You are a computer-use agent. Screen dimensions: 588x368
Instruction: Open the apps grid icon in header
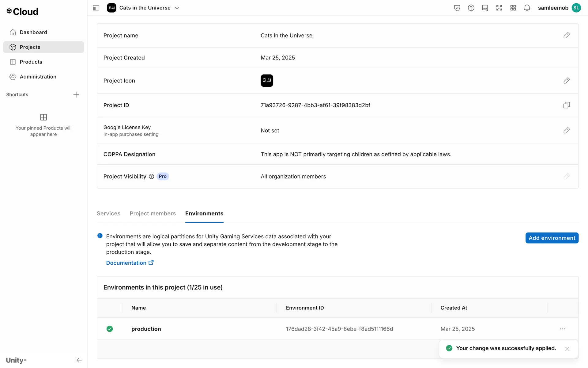pos(513,8)
